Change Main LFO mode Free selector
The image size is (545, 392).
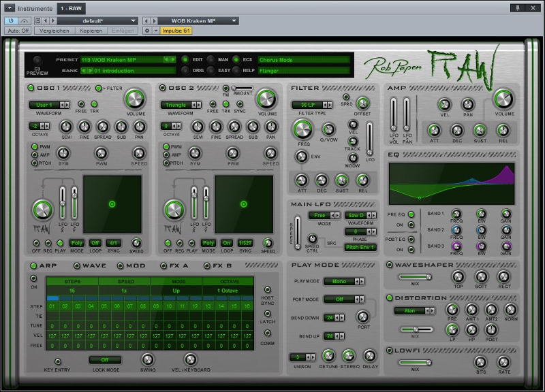324,216
